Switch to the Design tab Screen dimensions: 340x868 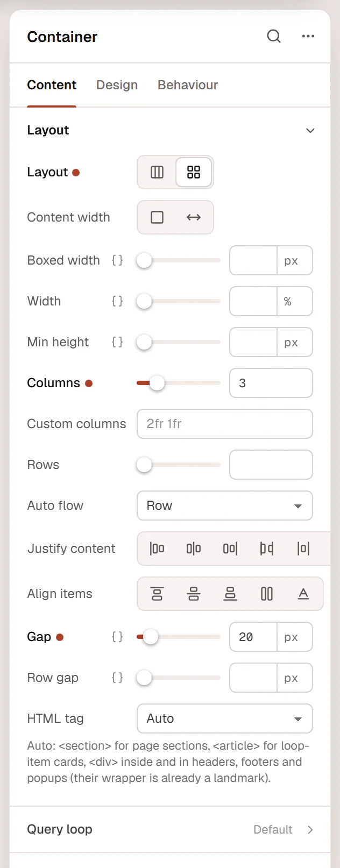[117, 85]
